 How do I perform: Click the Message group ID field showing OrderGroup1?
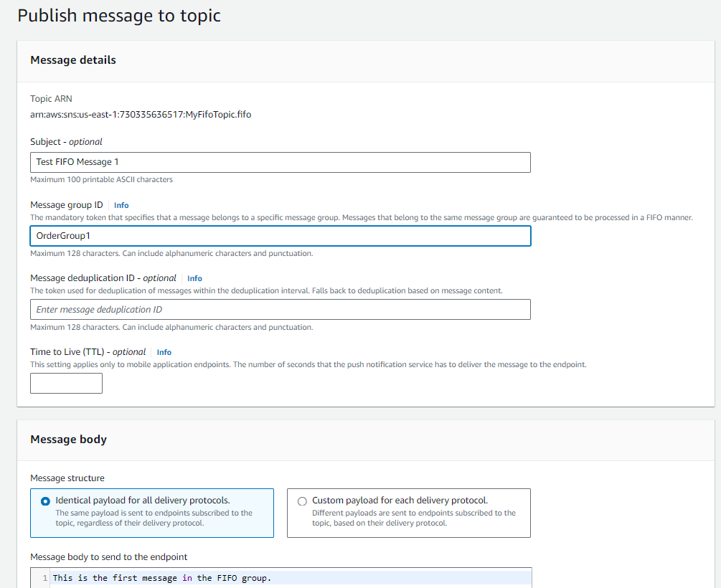(x=280, y=236)
